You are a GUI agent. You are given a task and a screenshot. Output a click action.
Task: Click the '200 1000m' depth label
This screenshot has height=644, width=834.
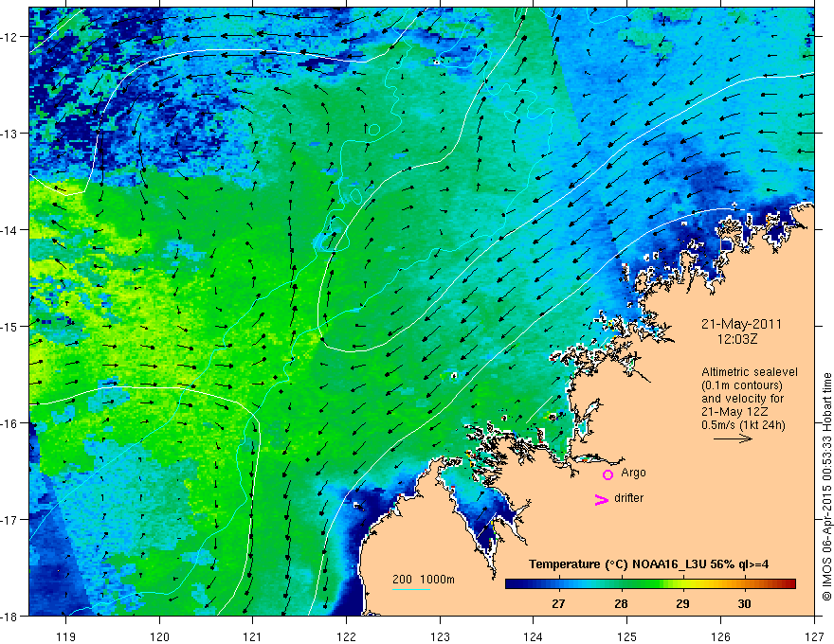[x=424, y=580]
